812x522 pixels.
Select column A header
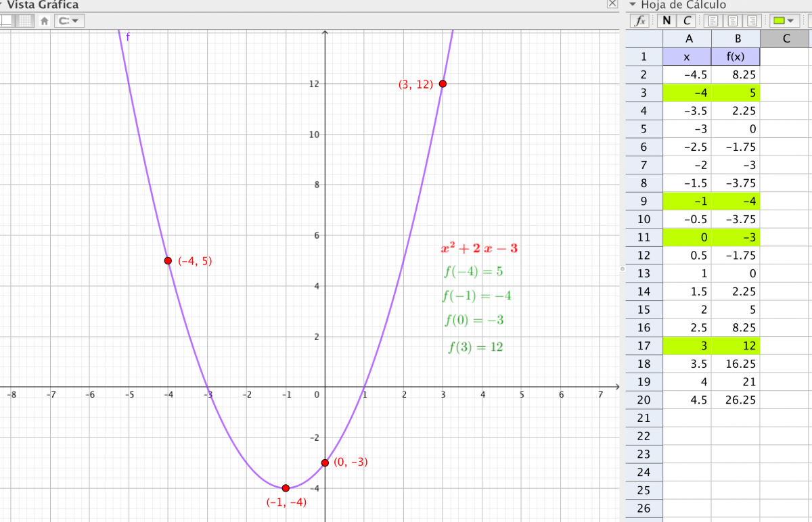tap(687, 39)
